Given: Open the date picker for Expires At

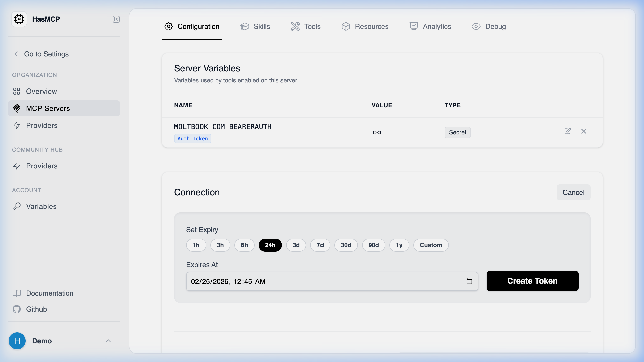Looking at the screenshot, I should [469, 281].
